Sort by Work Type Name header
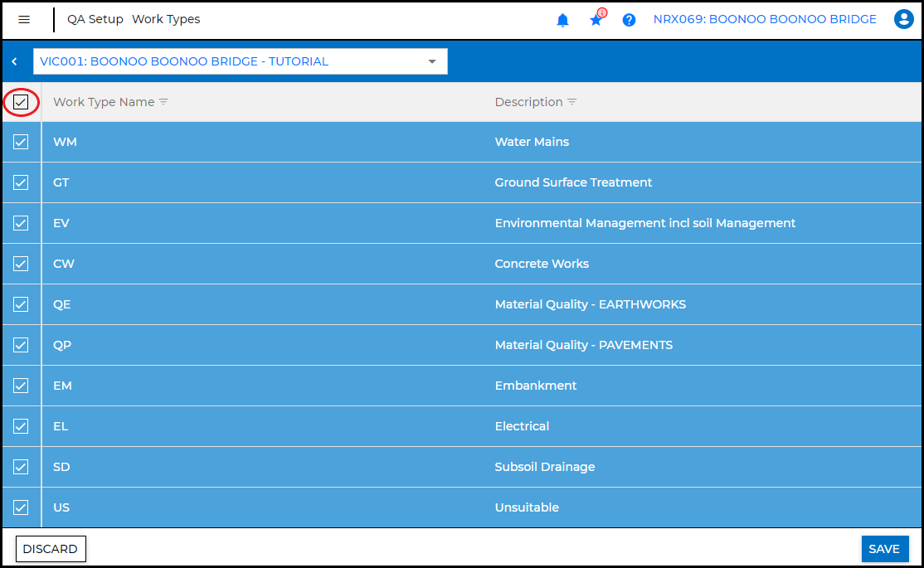 104,102
